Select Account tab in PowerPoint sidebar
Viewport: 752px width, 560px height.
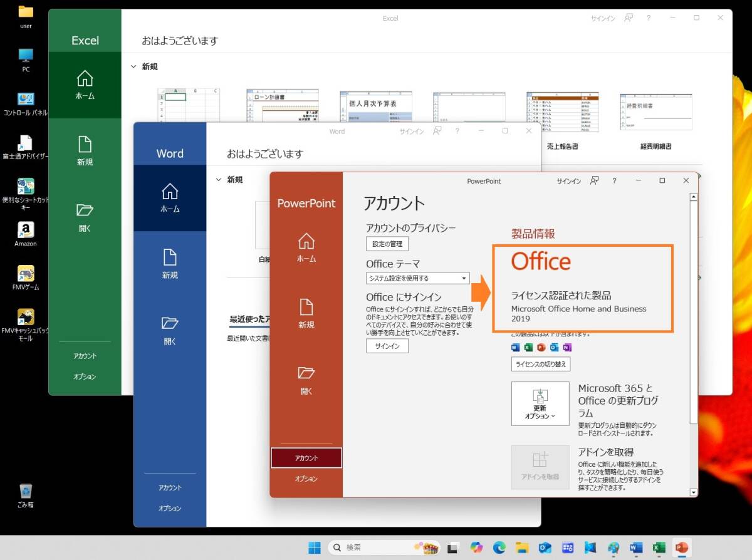click(x=306, y=458)
